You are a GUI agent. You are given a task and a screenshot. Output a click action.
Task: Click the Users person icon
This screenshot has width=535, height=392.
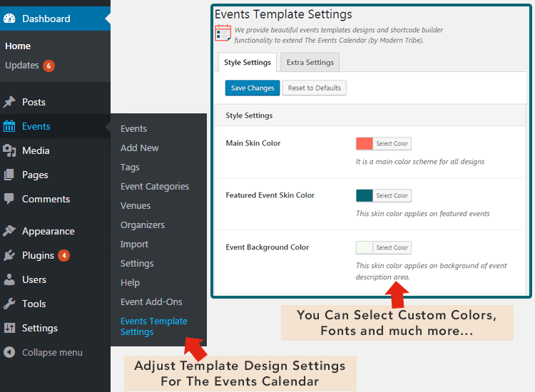point(9,279)
